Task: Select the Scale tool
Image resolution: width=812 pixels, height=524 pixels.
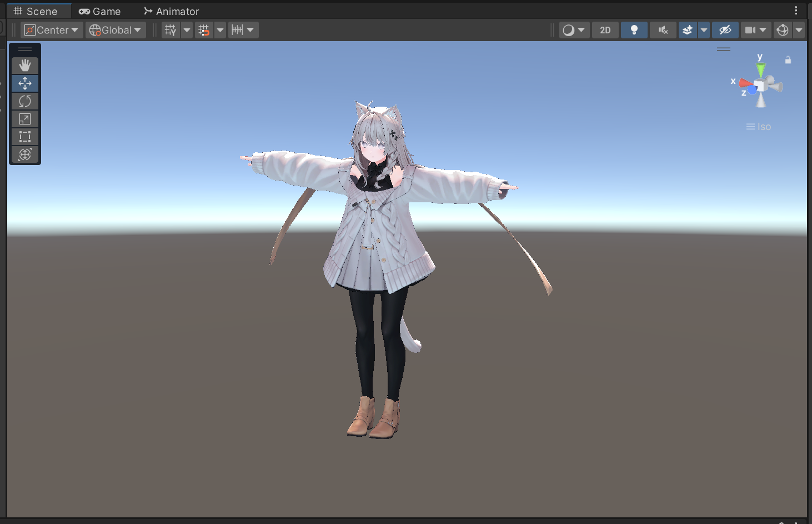Action: 25,119
